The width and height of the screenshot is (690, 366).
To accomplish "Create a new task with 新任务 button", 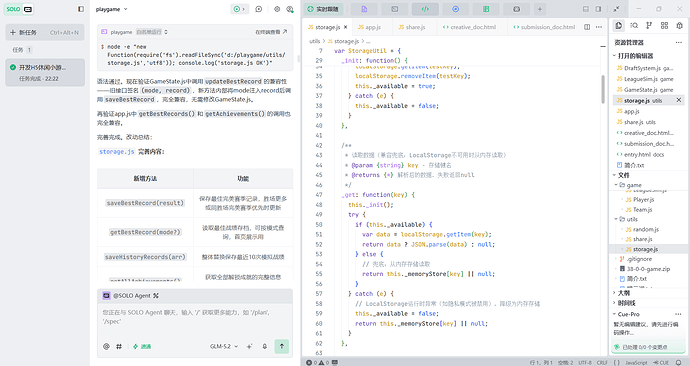I will coord(44,32).
